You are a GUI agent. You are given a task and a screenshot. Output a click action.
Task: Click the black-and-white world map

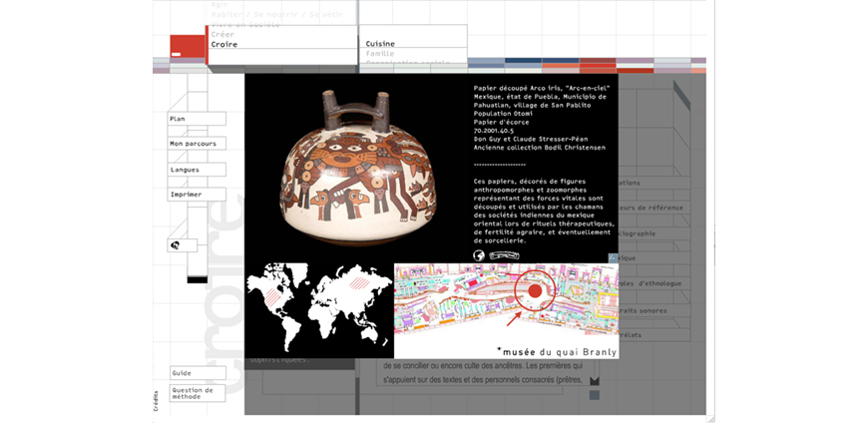319,307
